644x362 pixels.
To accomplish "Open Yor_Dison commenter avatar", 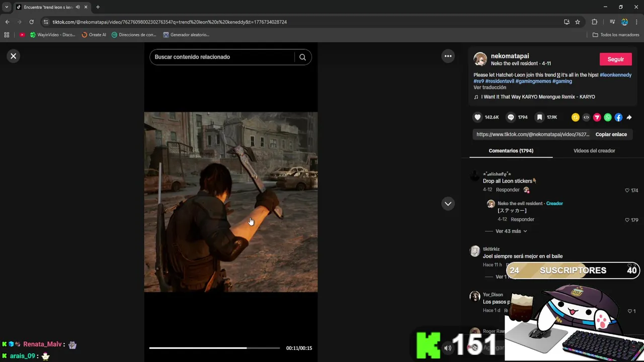I will tap(475, 296).
